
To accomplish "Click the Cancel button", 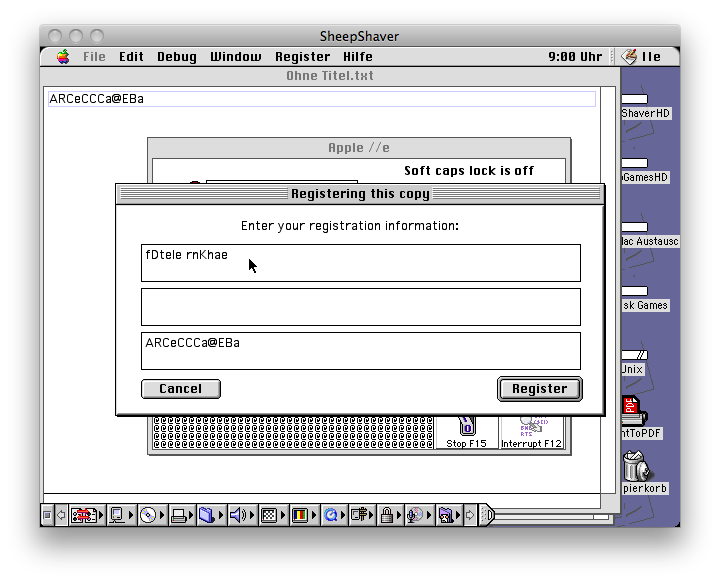I will pyautogui.click(x=181, y=389).
